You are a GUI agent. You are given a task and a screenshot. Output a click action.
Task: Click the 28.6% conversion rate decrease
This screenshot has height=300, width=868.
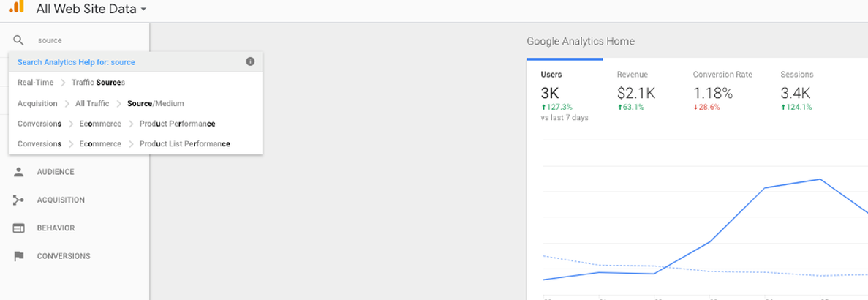click(706, 108)
